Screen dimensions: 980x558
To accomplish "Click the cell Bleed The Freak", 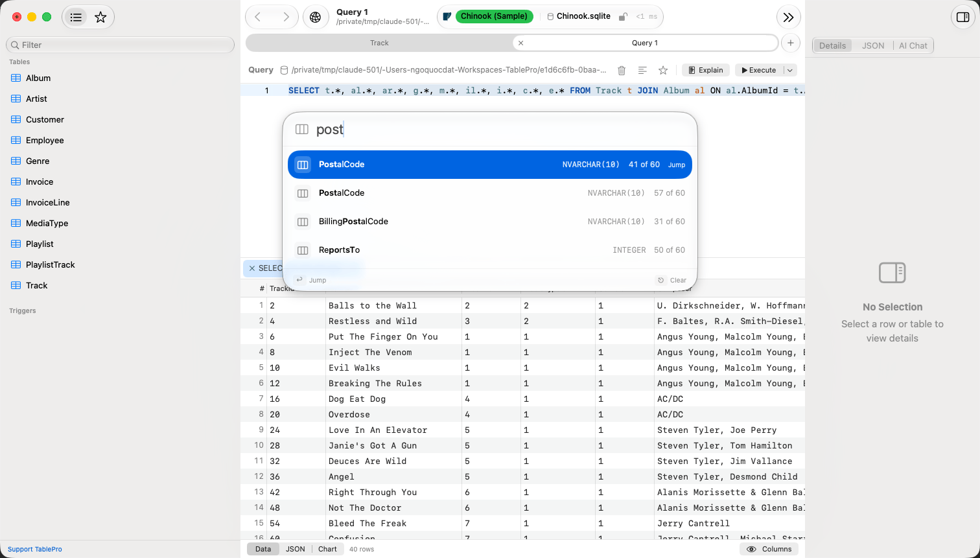I will (x=393, y=523).
